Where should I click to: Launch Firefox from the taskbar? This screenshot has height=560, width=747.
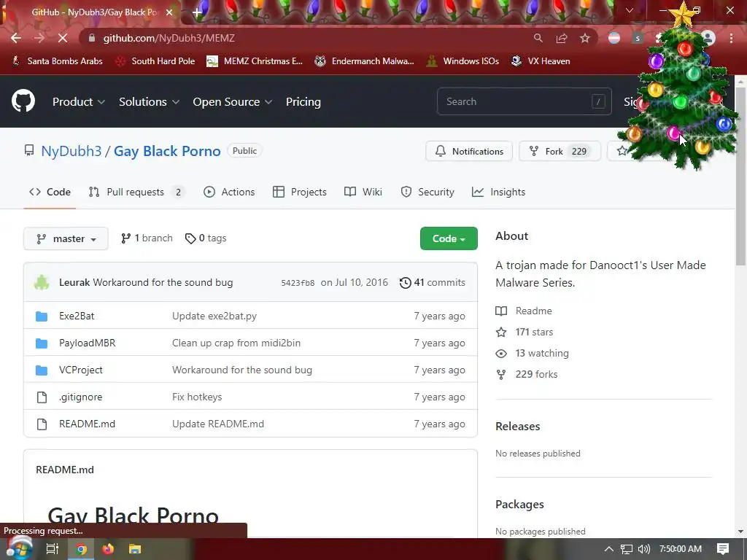108,549
